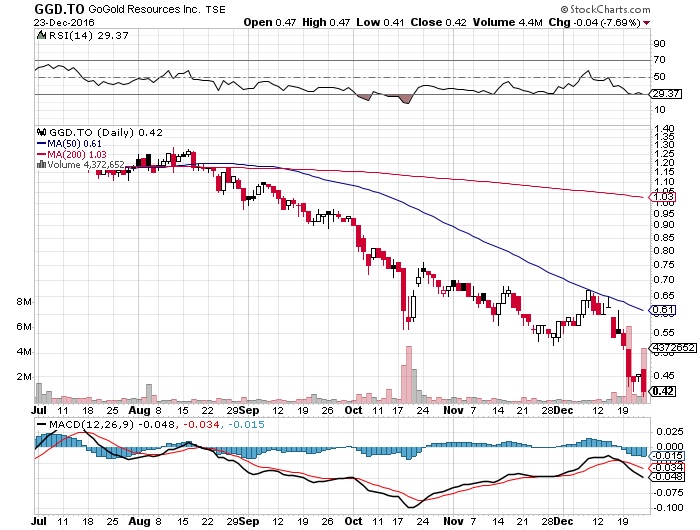Image resolution: width=700 pixels, height=530 pixels.
Task: Click Nov on the axis under the volume bars
Action: click(453, 410)
